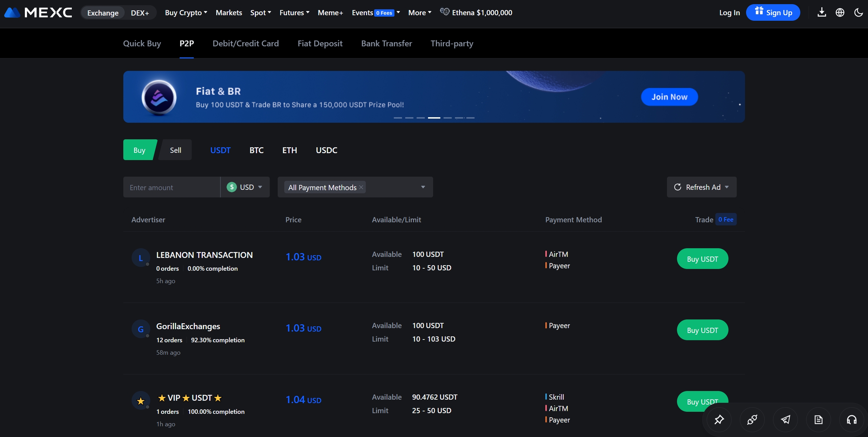Click Join Now on banner
The image size is (868, 437).
(669, 97)
